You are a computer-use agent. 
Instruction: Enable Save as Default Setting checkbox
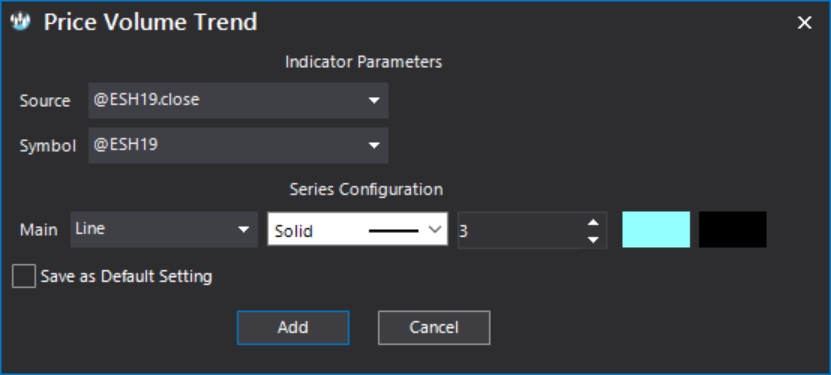pos(24,276)
